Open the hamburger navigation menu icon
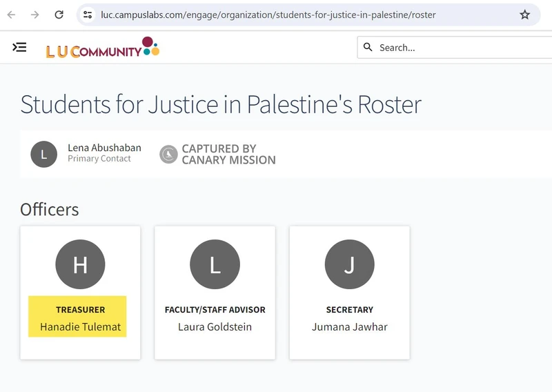Screen dimensions: 552x392 pyautogui.click(x=19, y=47)
